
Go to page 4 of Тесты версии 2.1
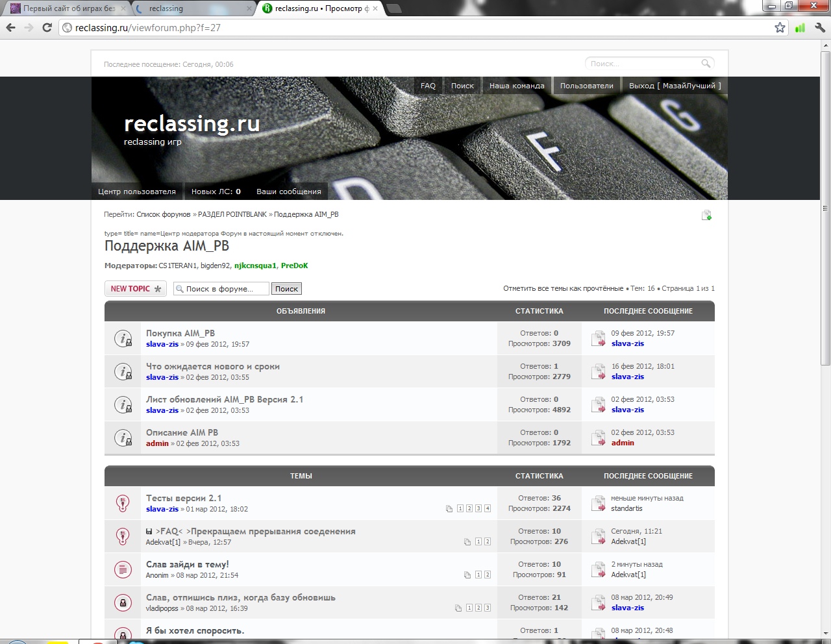[488, 508]
